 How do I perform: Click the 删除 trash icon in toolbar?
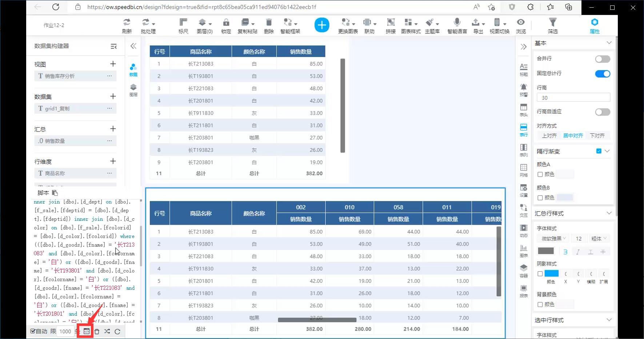269,23
